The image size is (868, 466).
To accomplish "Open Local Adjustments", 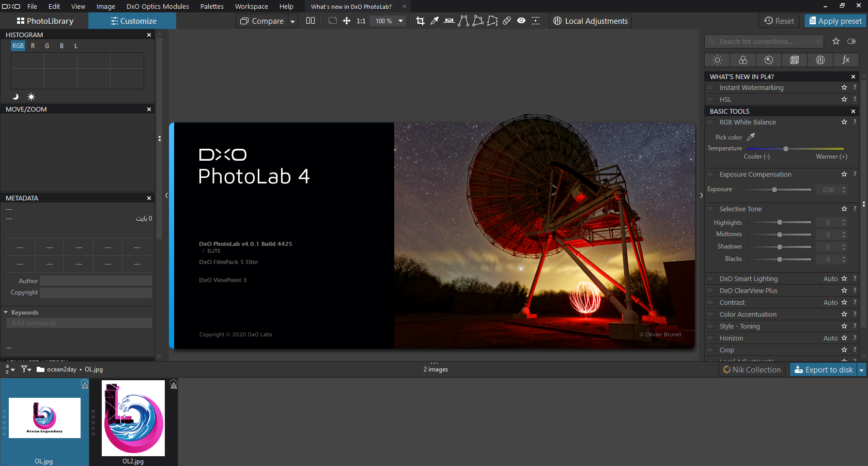I will pos(590,21).
